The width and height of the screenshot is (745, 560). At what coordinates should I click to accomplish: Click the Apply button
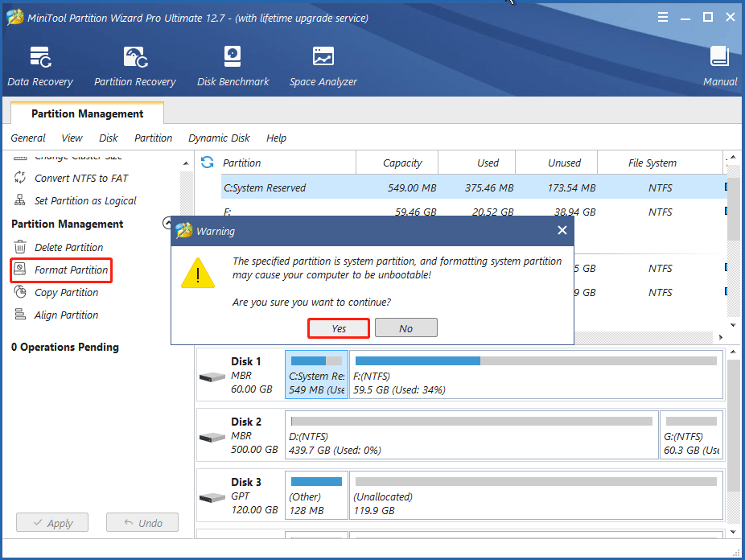pos(52,522)
